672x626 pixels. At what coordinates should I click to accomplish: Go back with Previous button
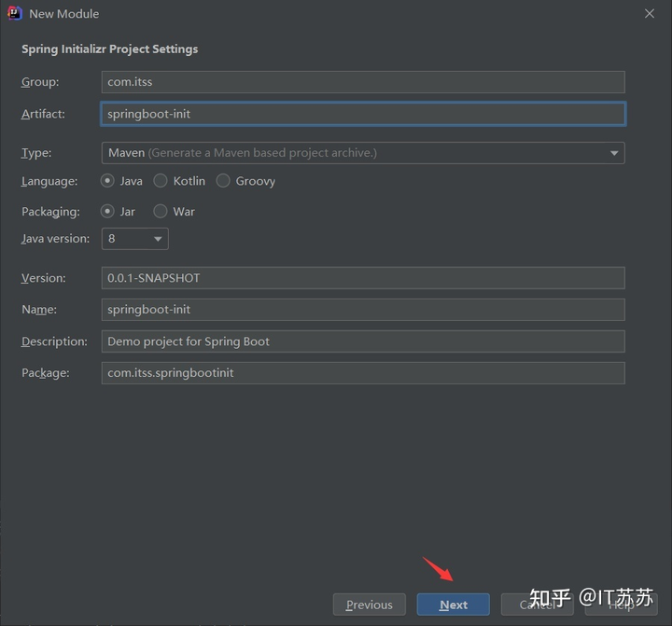pos(370,605)
